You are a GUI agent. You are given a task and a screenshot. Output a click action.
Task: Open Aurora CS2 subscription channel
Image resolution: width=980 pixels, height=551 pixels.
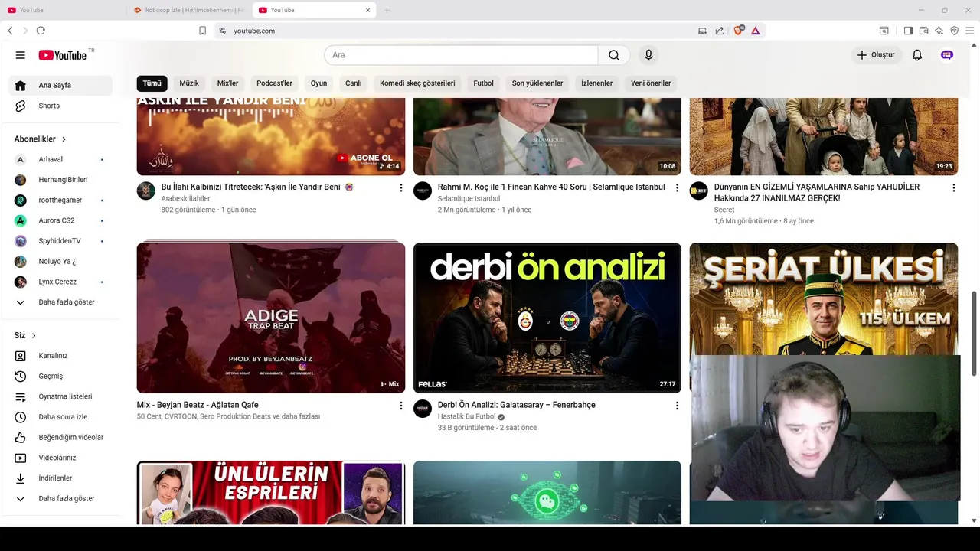coord(60,220)
